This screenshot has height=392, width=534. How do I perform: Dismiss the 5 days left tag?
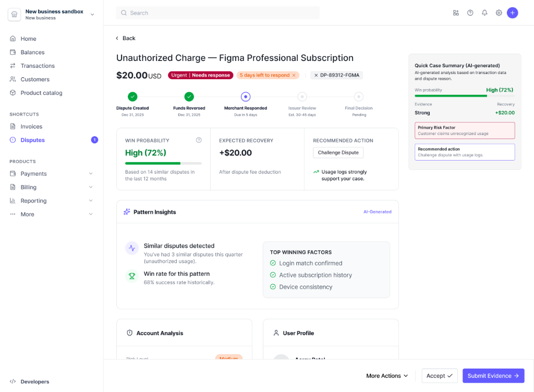pos(294,75)
